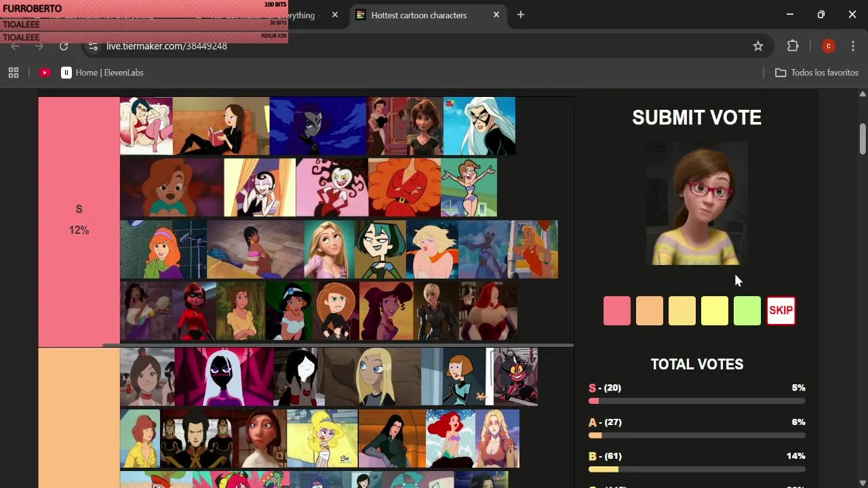Open the Chrome profile avatar
Screen dimensions: 868x488
pos(828,46)
